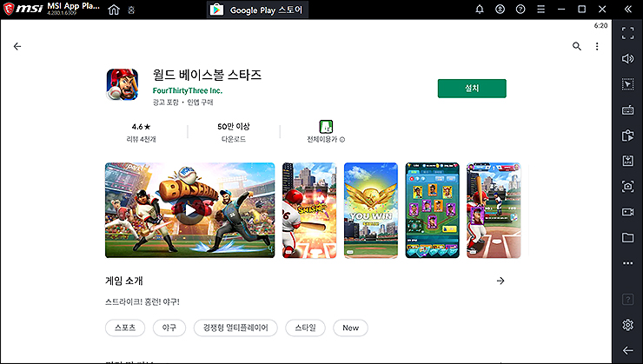Click the volume speaker icon in sidebar
643x364 pixels.
click(x=627, y=58)
